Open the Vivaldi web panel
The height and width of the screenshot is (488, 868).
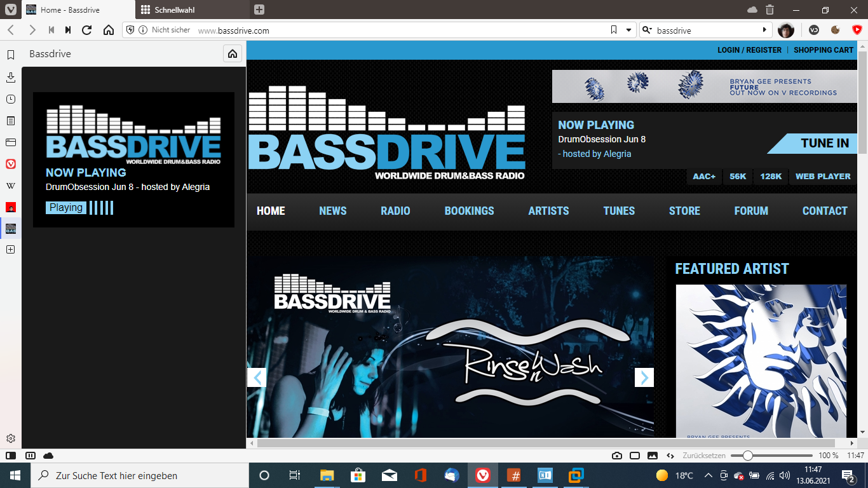click(11, 164)
